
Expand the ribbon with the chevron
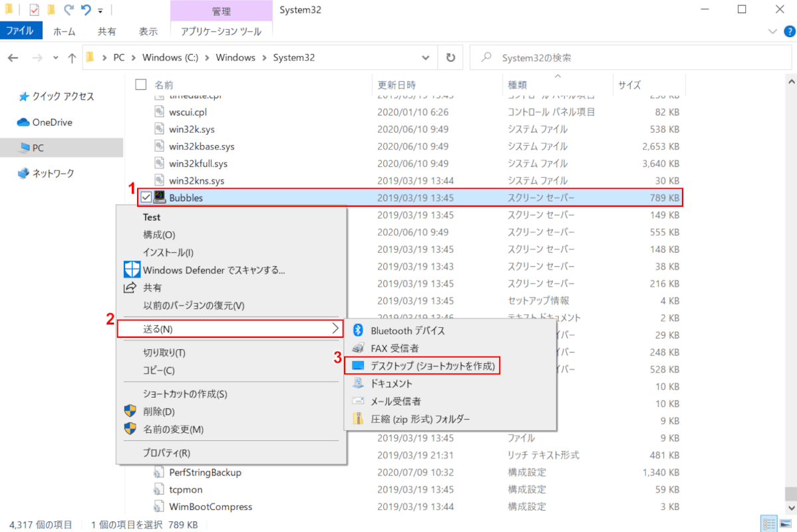coord(772,31)
